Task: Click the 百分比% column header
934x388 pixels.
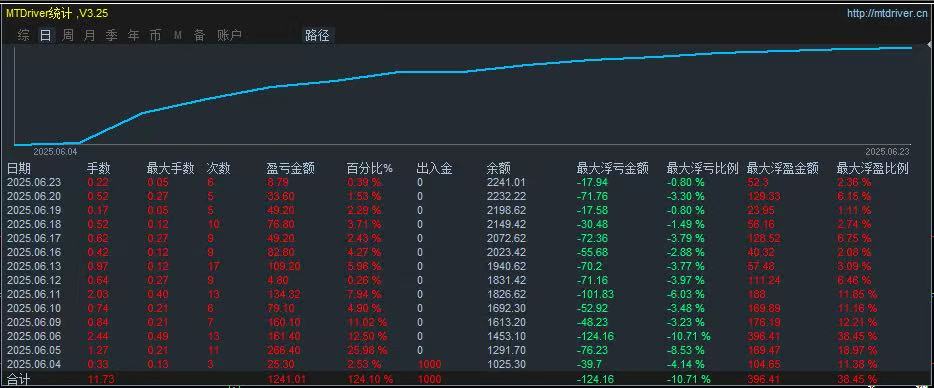Action: tap(370, 169)
